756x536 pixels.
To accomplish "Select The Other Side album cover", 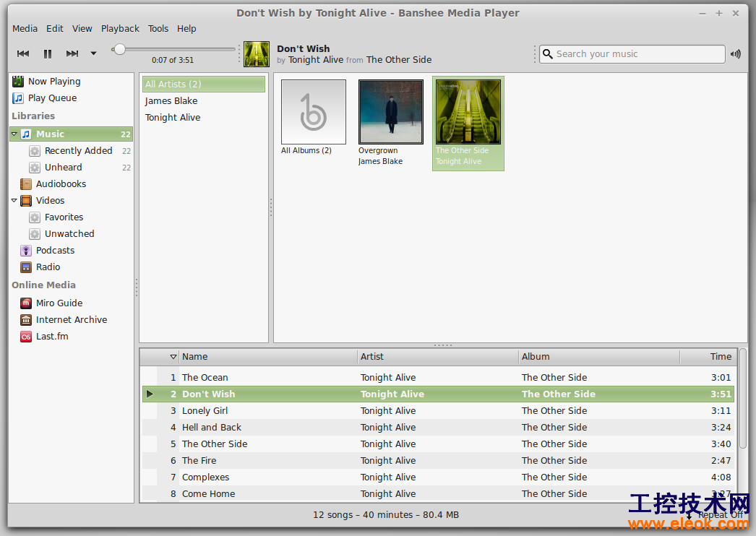I will (468, 112).
